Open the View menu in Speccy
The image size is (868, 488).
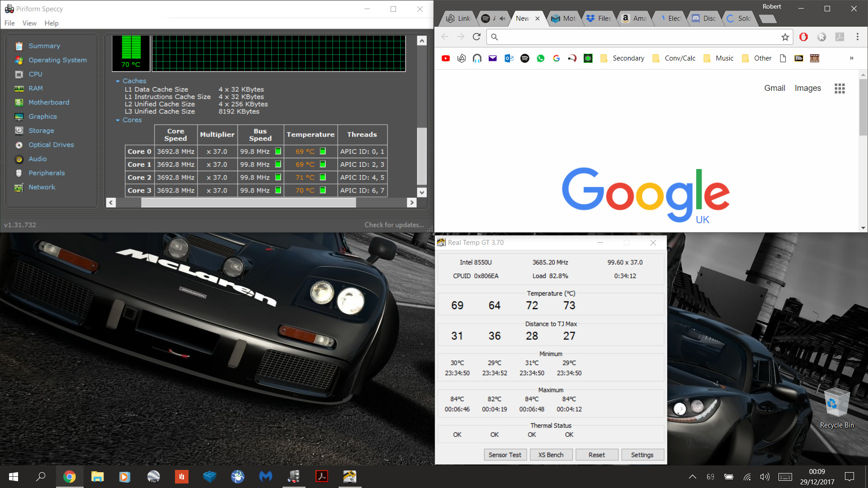pyautogui.click(x=29, y=23)
